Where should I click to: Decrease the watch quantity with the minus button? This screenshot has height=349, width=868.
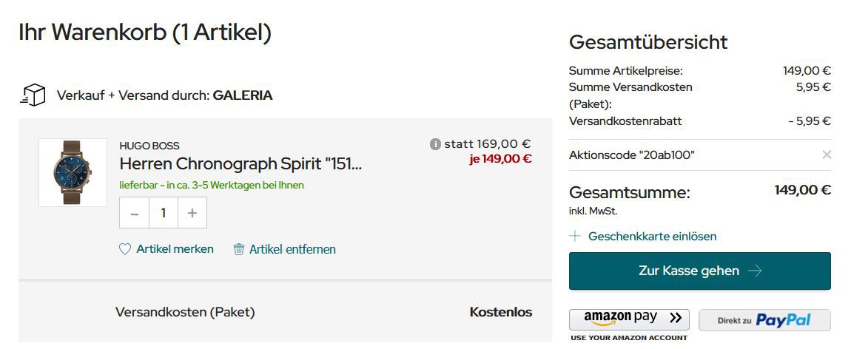135,213
